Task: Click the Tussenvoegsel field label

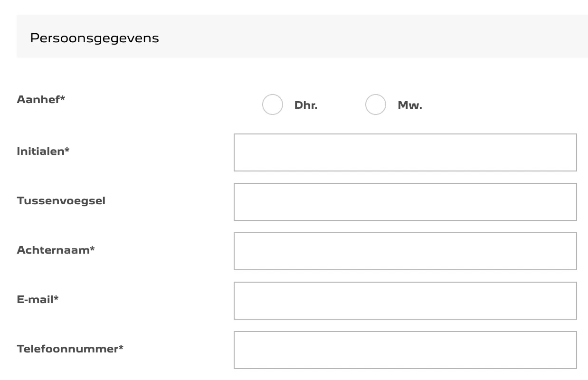Action: tap(61, 201)
